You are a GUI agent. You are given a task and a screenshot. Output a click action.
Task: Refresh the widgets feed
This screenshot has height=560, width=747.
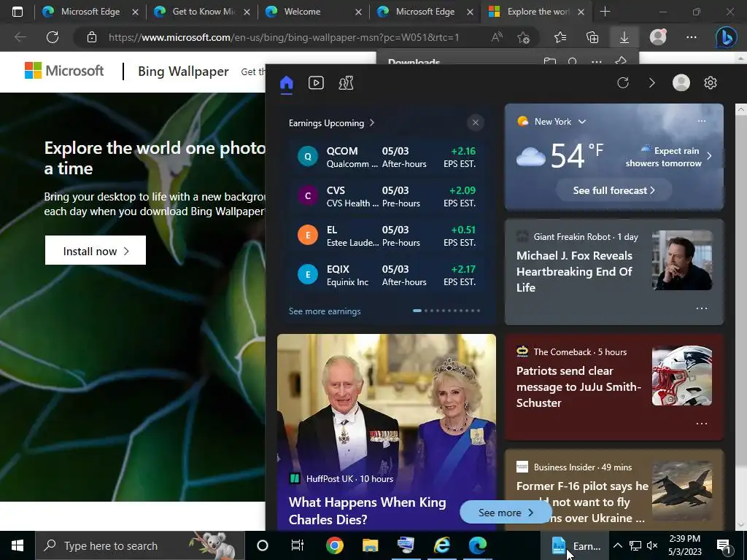(x=623, y=83)
